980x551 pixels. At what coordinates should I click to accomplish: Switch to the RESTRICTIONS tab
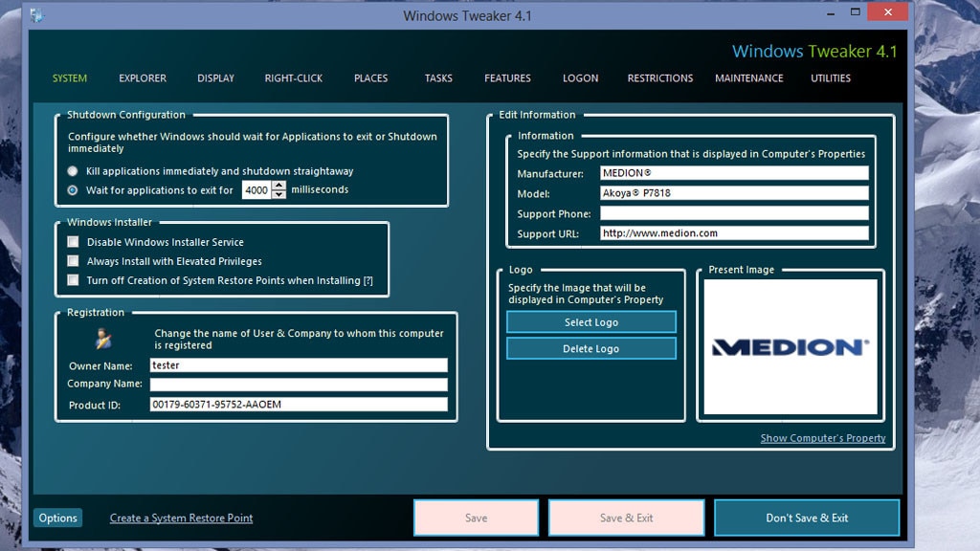coord(660,78)
